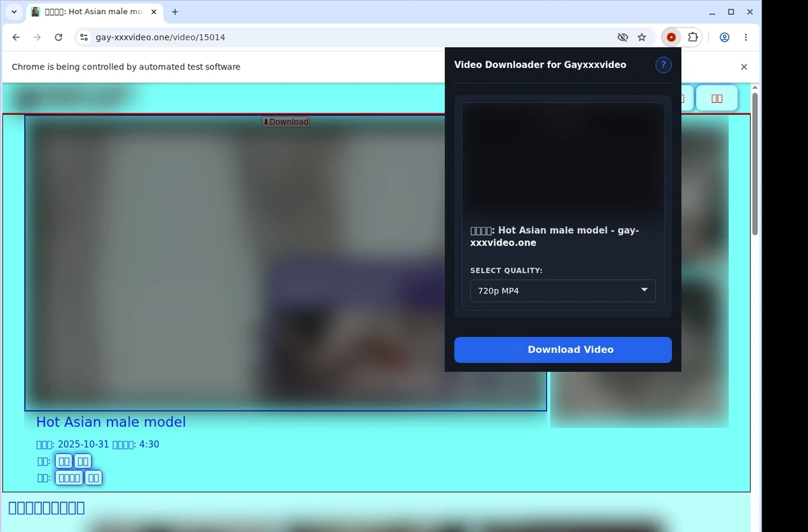
Task: Select the Hot Asian male model browser tab
Action: pos(94,12)
